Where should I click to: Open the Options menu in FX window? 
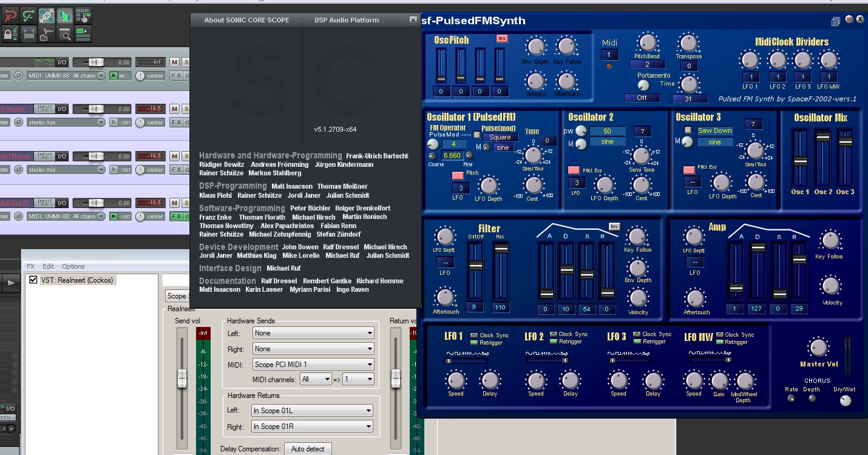[x=73, y=266]
